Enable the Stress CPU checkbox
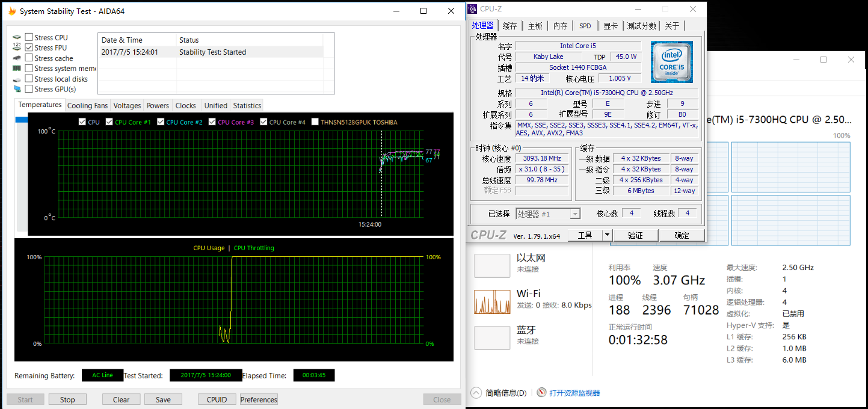The width and height of the screenshot is (868, 409). 29,37
